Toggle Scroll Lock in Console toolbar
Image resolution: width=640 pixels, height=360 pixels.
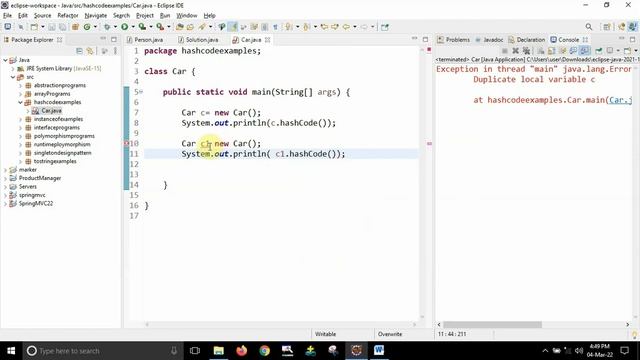[x=551, y=51]
